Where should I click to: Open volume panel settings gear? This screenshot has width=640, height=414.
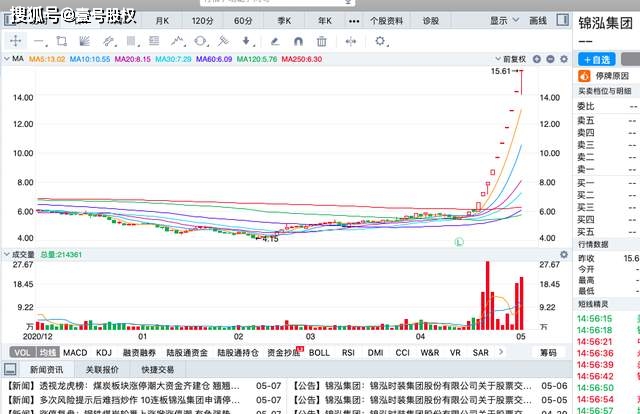[x=564, y=254]
